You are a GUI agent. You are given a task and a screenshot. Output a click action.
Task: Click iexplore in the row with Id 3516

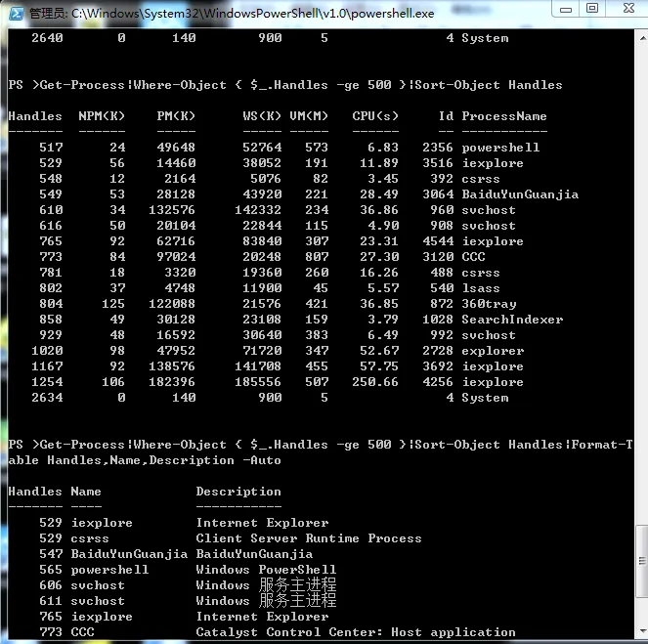pyautogui.click(x=493, y=163)
